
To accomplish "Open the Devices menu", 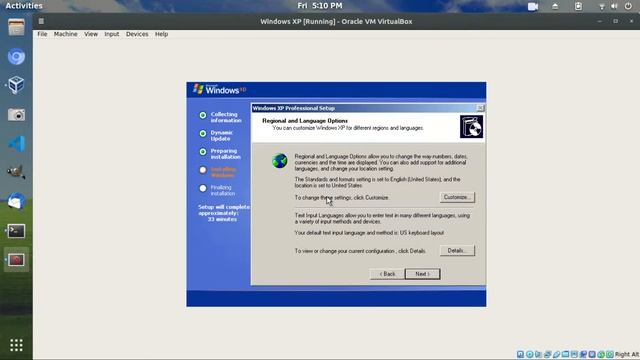I will coord(137,34).
